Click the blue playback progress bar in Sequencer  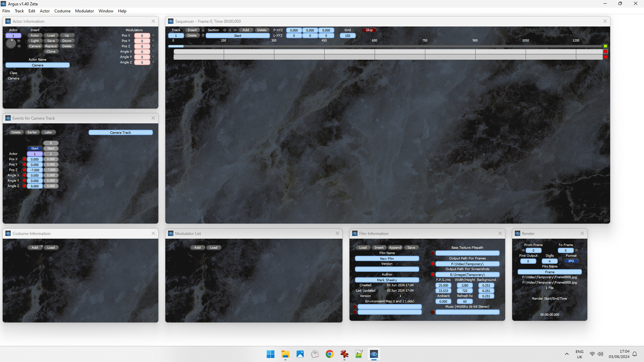[x=175, y=46]
